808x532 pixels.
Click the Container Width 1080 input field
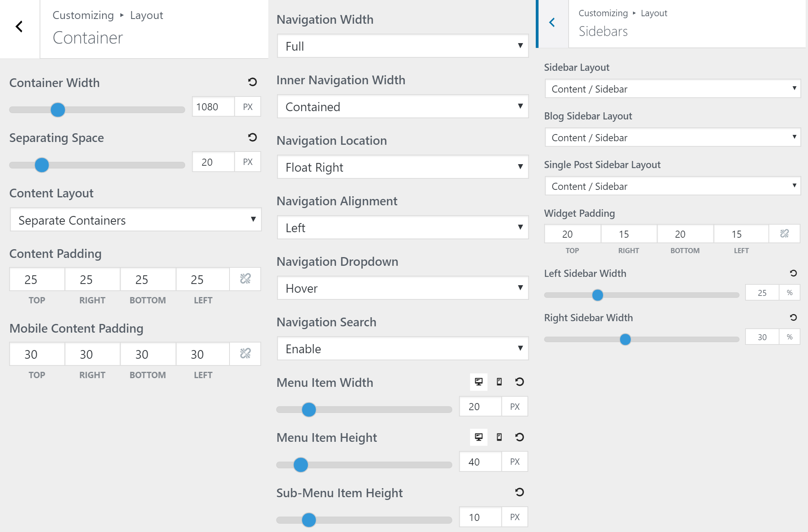pos(212,106)
